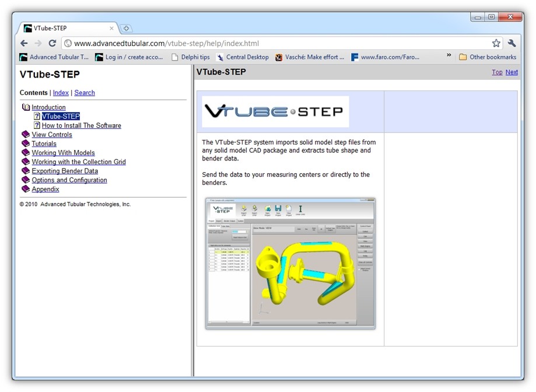
Task: Switch to the Index tab
Action: [61, 93]
